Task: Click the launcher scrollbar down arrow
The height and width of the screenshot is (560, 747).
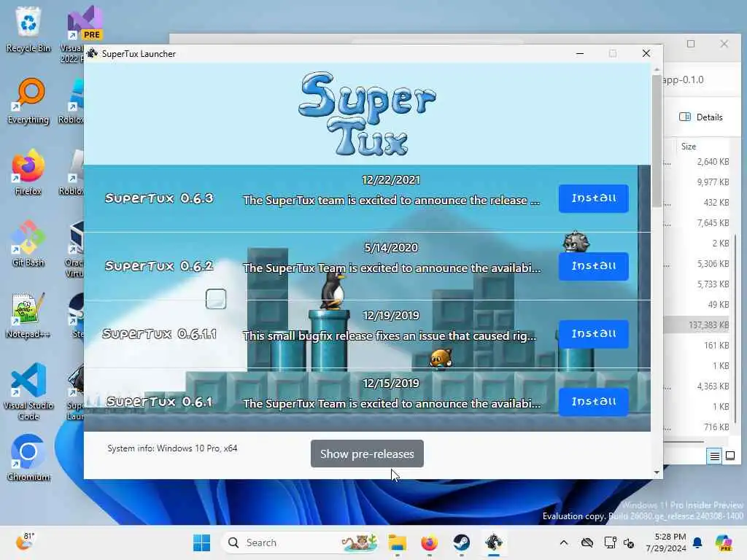Action: pos(657,472)
